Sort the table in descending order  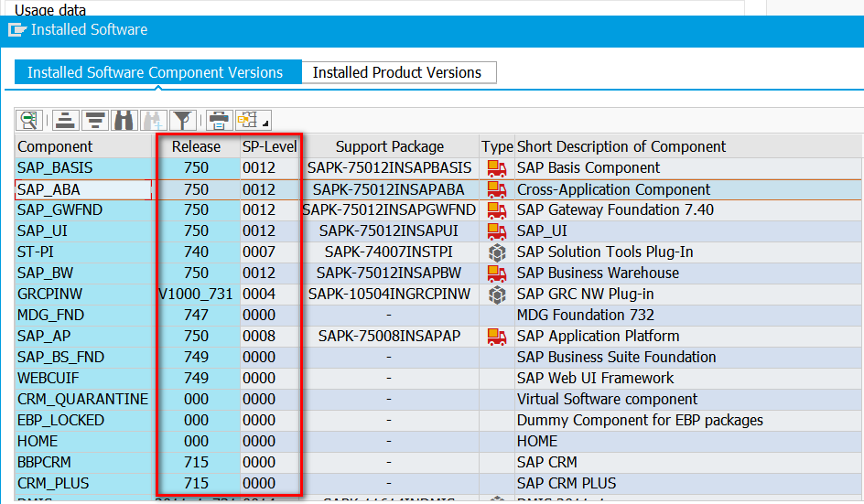(x=95, y=120)
